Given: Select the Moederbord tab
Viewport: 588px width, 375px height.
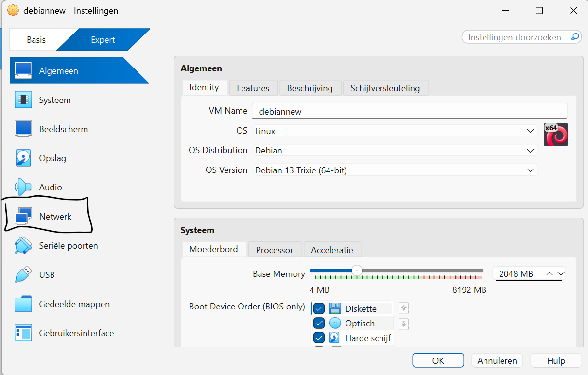Looking at the screenshot, I should point(214,249).
